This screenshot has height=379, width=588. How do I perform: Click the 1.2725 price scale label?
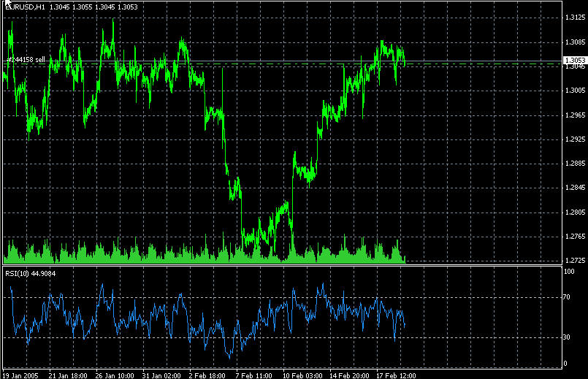point(573,261)
